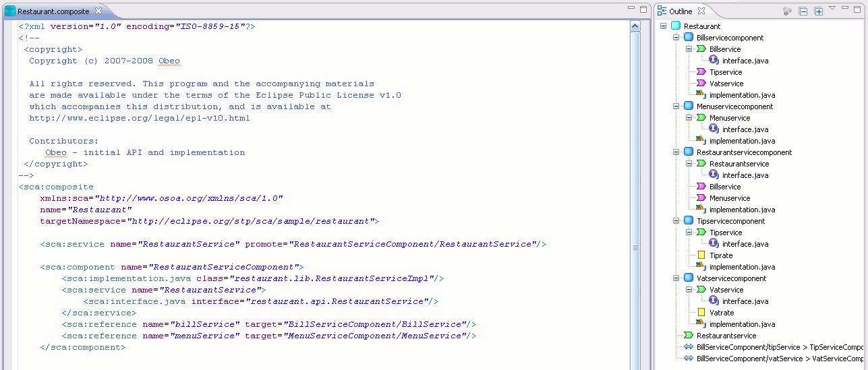Click pink Billservice reference icon in Restaurantservicecomponent
This screenshot has width=868, height=370.
coord(701,187)
